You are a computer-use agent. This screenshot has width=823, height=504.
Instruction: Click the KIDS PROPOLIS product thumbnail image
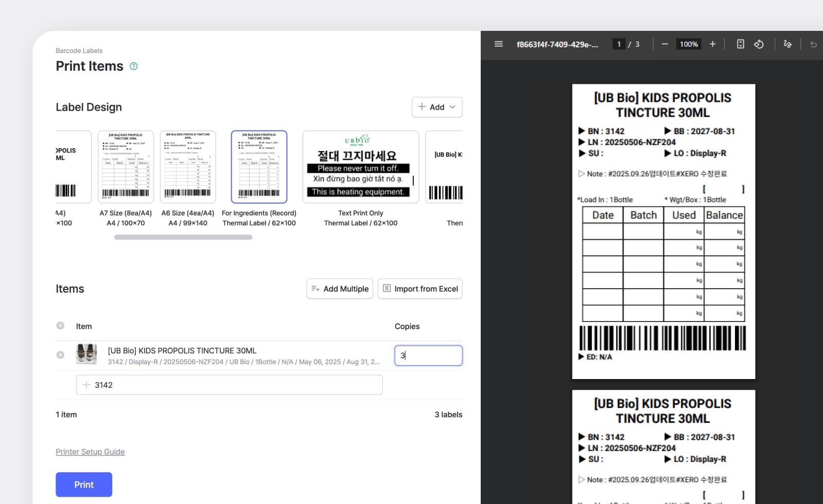click(86, 354)
